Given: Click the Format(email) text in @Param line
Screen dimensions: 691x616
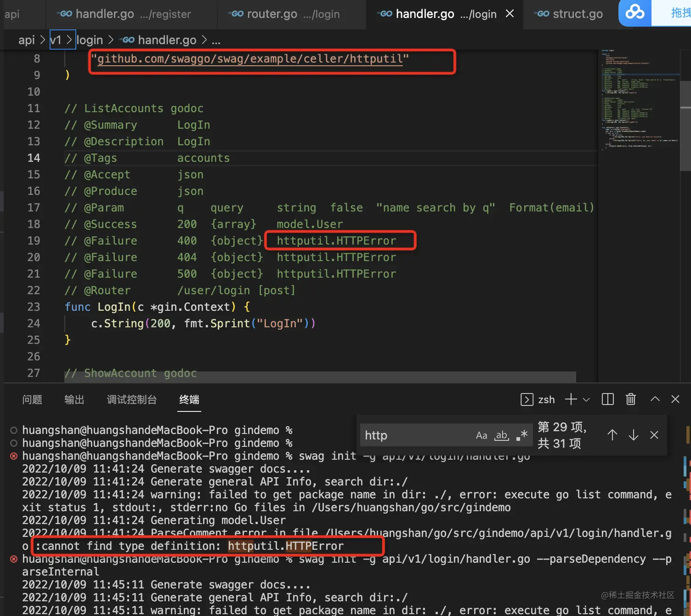Looking at the screenshot, I should pos(551,208).
